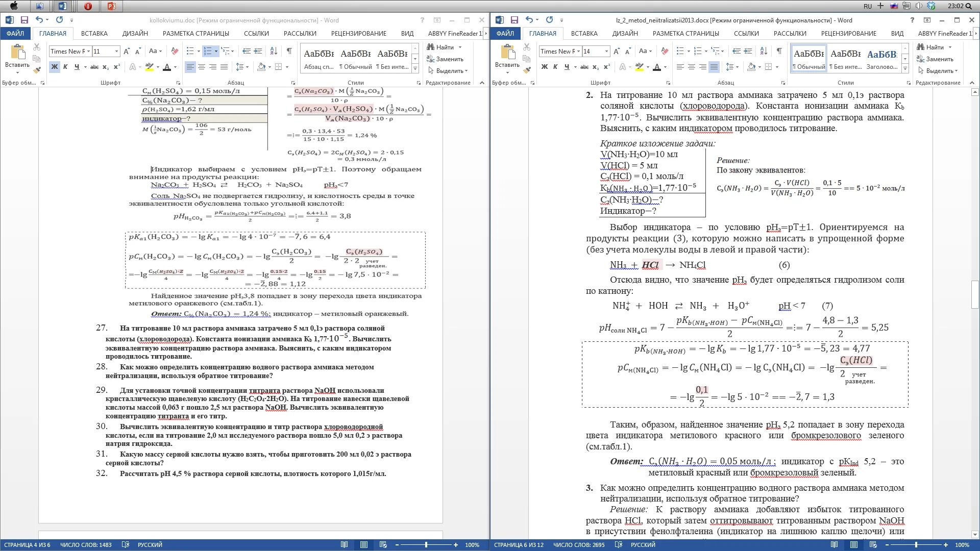Sort text alphabetically in left window
980x551 pixels.
tap(274, 51)
